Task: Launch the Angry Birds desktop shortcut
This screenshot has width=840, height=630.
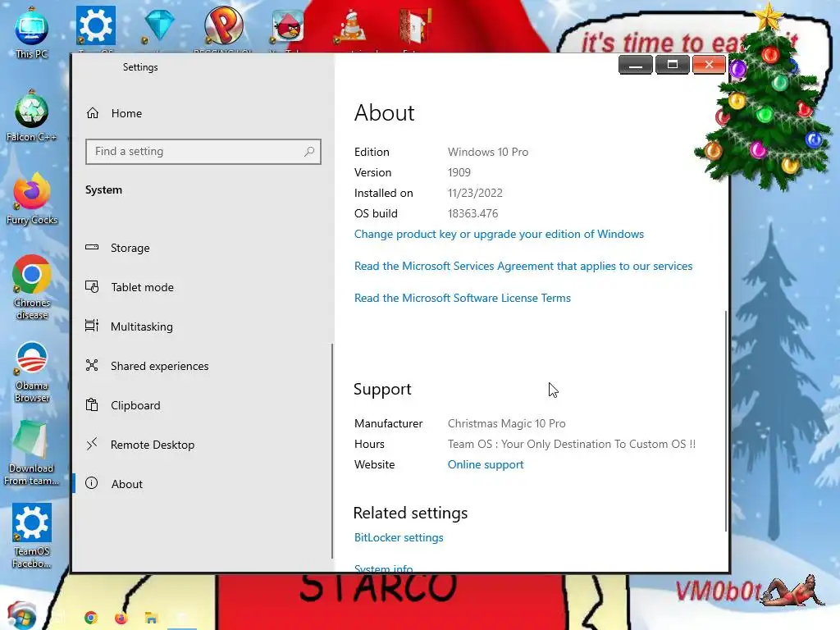Action: [288, 25]
